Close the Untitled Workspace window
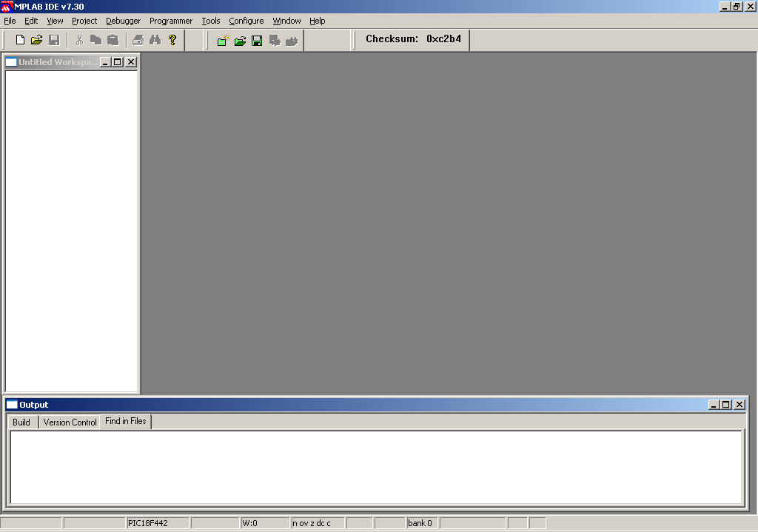 (131, 62)
